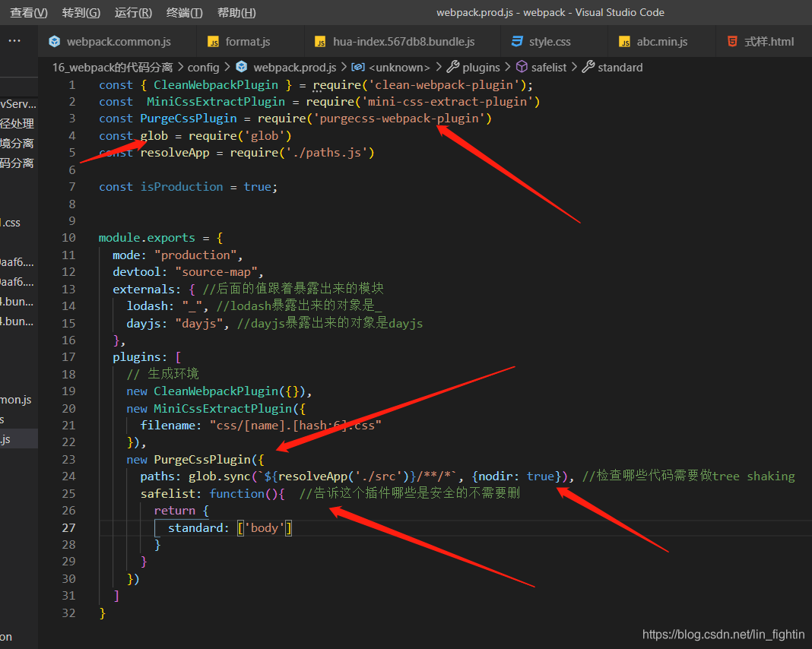Click 'lodash' key on line 14
The image size is (812, 649).
point(147,306)
